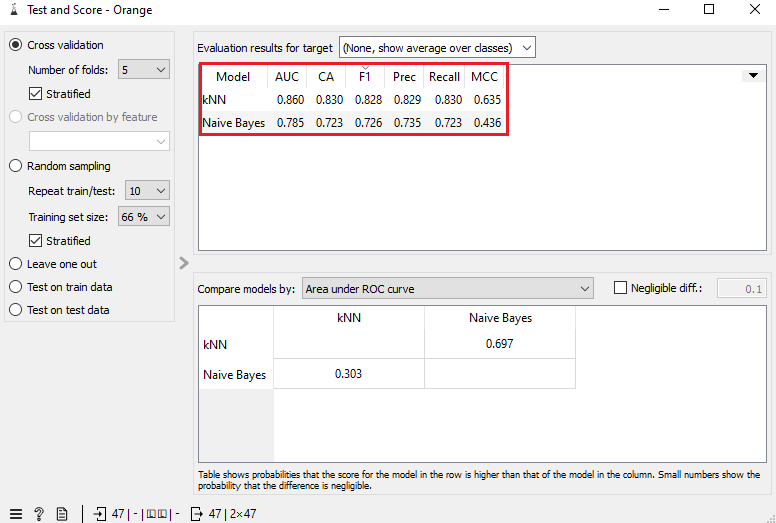
Task: Open the score columns selector triangle
Action: coord(753,76)
